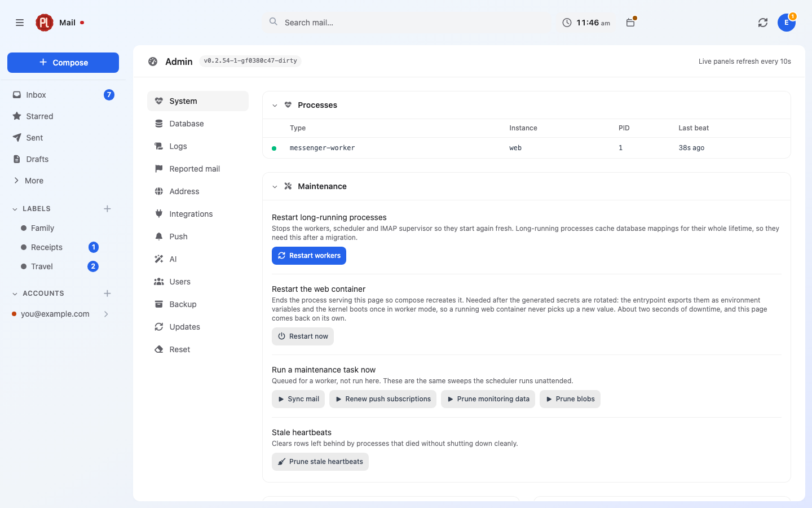The height and width of the screenshot is (508, 812).
Task: Open the user avatar E menu
Action: tap(786, 23)
